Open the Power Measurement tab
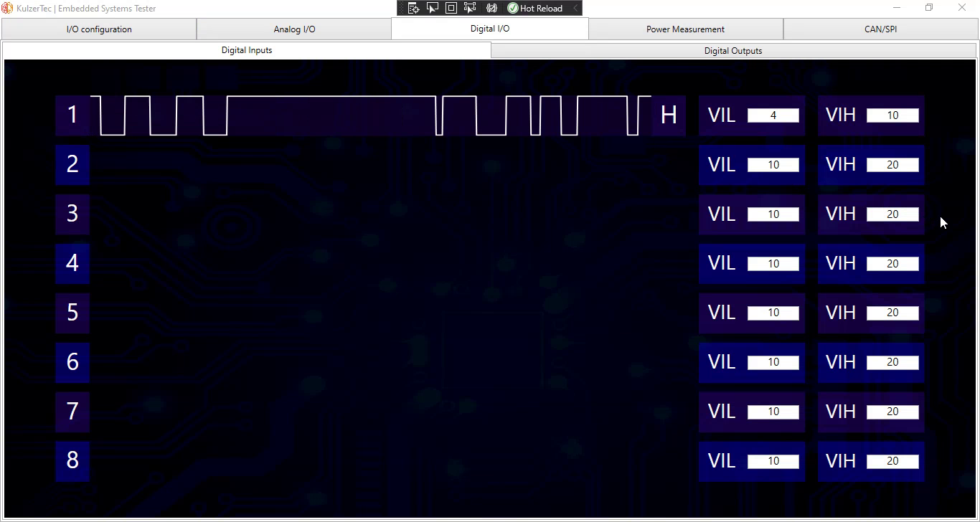The image size is (980, 522). 685,29
